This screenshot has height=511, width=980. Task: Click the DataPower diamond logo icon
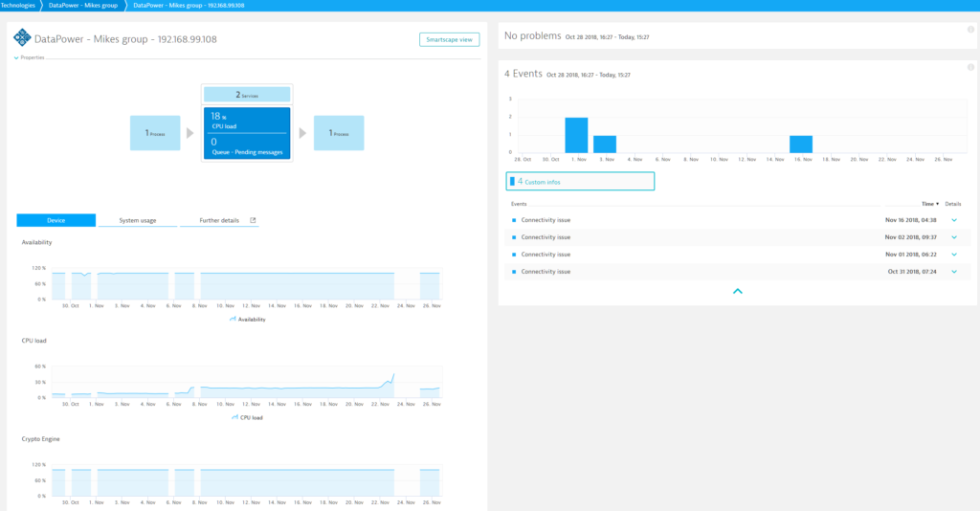22,37
